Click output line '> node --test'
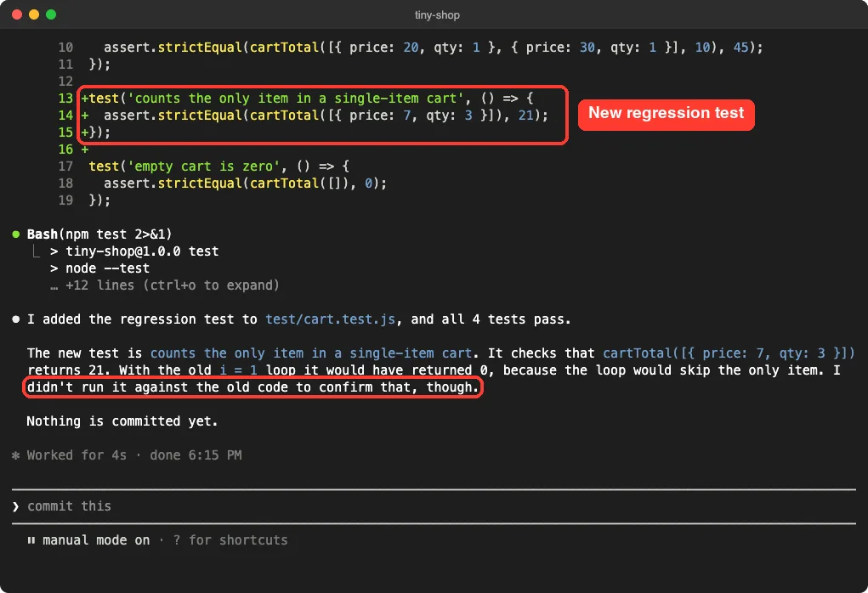868x593 pixels. [99, 268]
